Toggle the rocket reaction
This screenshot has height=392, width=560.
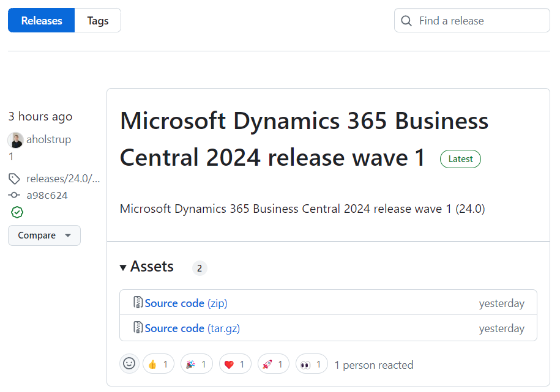[273, 364]
